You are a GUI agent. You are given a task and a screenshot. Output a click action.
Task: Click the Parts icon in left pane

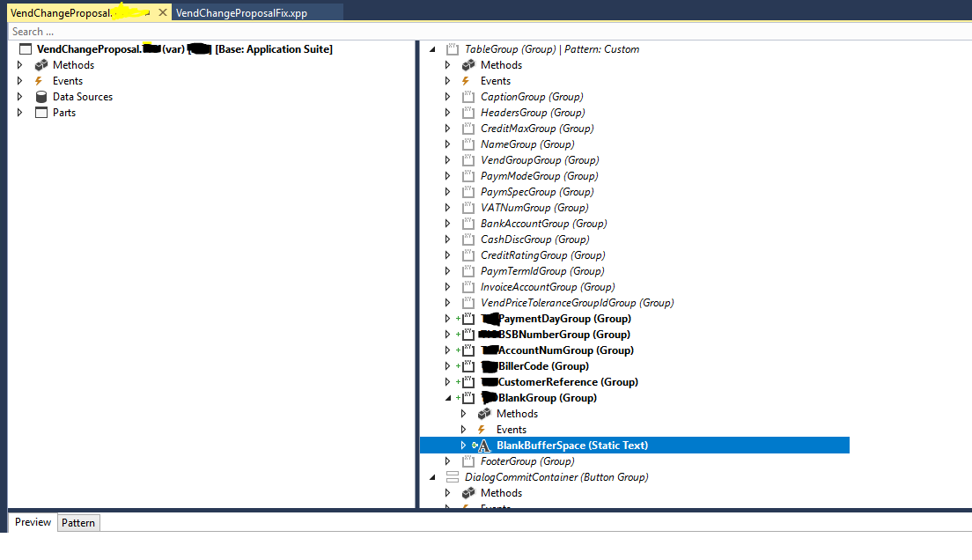coord(40,113)
